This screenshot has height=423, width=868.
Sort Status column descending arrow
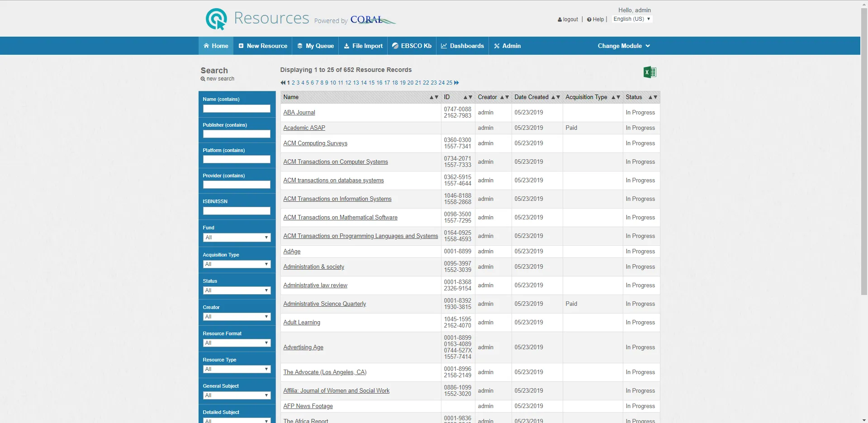pyautogui.click(x=655, y=97)
